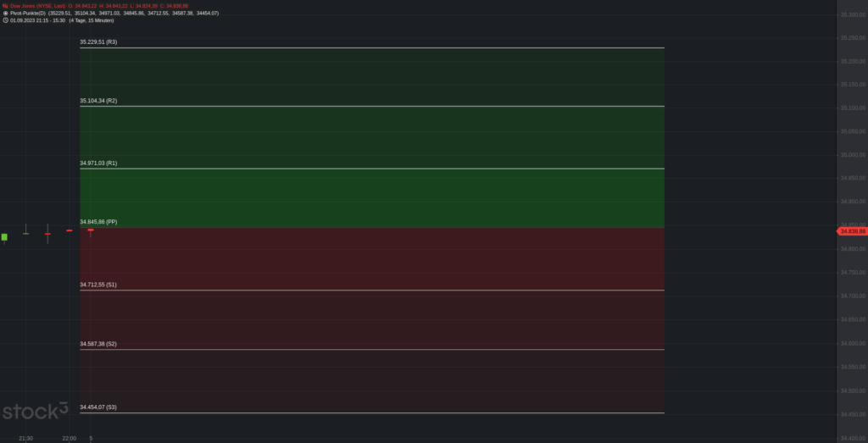The image size is (868, 443).
Task: Click the green candle at chart's left edge
Action: [4, 236]
